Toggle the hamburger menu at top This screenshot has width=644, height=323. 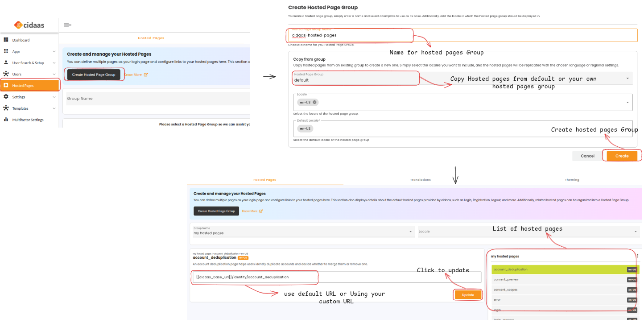pos(67,25)
